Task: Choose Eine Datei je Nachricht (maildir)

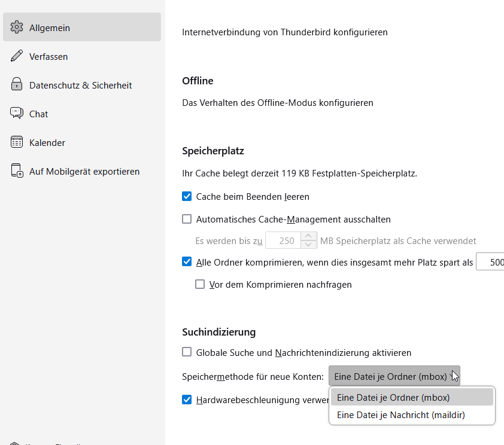Action: (x=400, y=414)
